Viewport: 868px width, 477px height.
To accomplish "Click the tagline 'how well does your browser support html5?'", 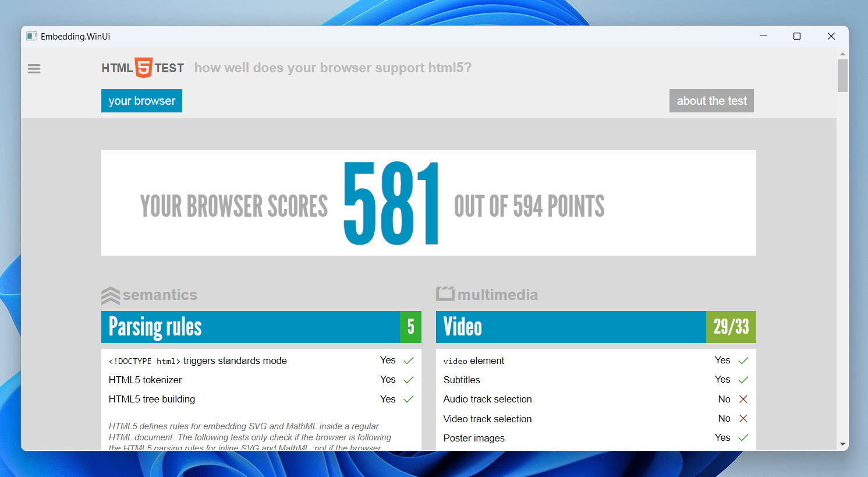I will coord(333,68).
